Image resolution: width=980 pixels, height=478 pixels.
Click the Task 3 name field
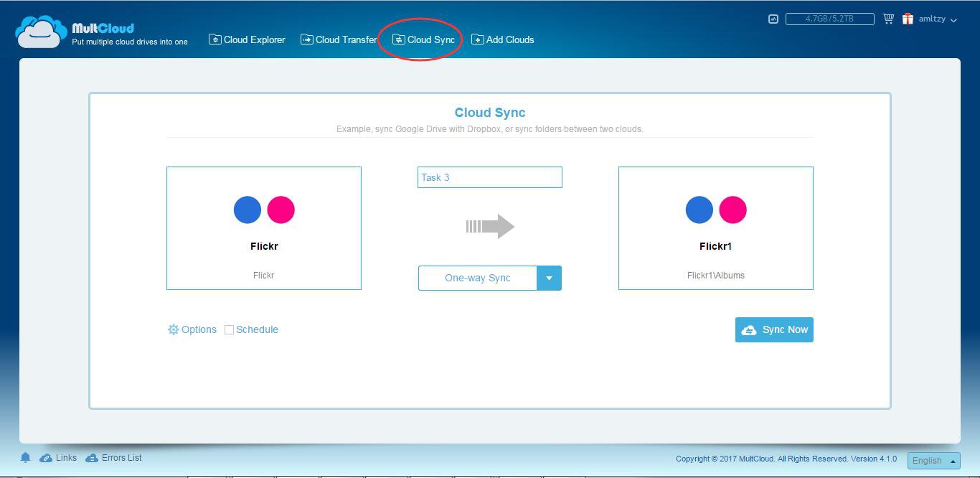pyautogui.click(x=490, y=177)
